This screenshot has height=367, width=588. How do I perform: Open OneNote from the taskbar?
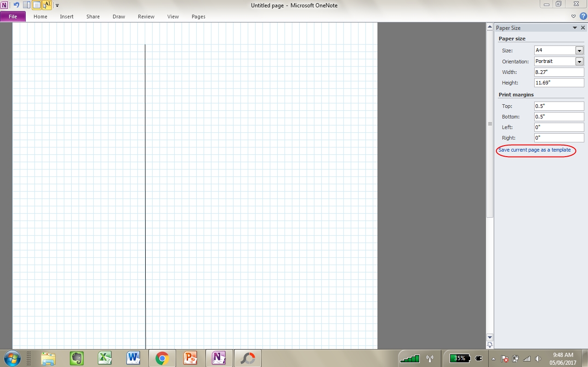218,358
